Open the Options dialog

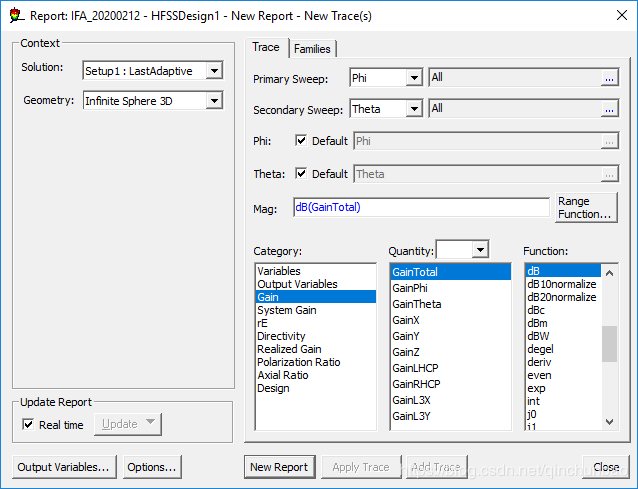[x=152, y=467]
